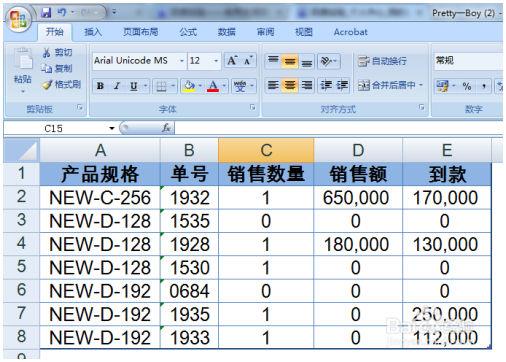The height and width of the screenshot is (362, 506).
Task: Open the quick access toolbar customize arrow
Action: click(x=114, y=12)
